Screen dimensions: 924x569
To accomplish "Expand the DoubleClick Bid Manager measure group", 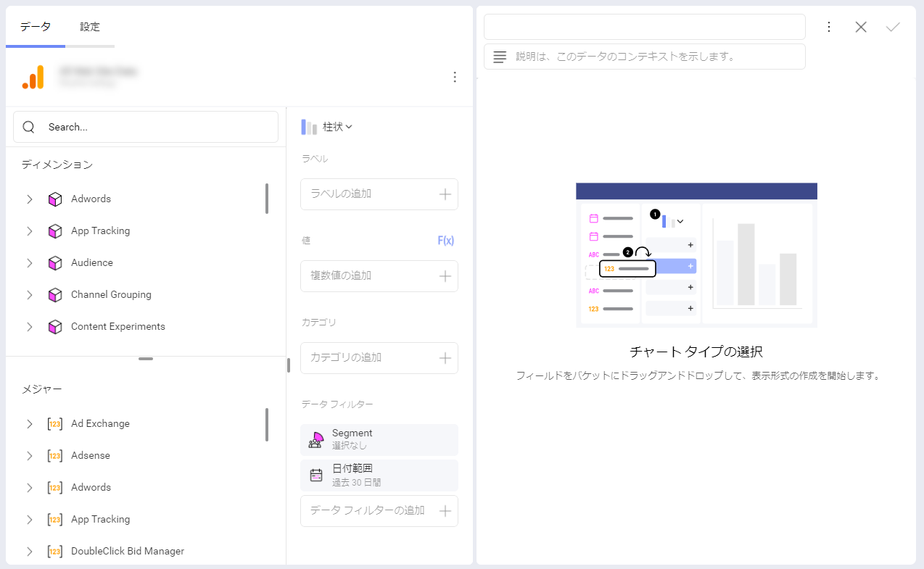I will [x=30, y=552].
